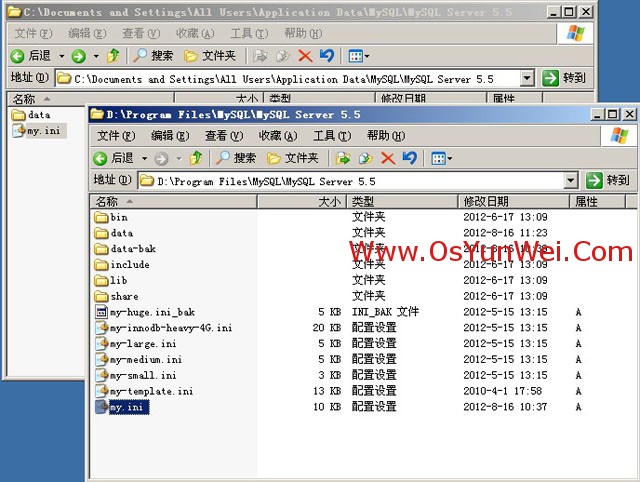Click Move To icon in rear window
The height and width of the screenshot is (482, 640).
pos(260,56)
